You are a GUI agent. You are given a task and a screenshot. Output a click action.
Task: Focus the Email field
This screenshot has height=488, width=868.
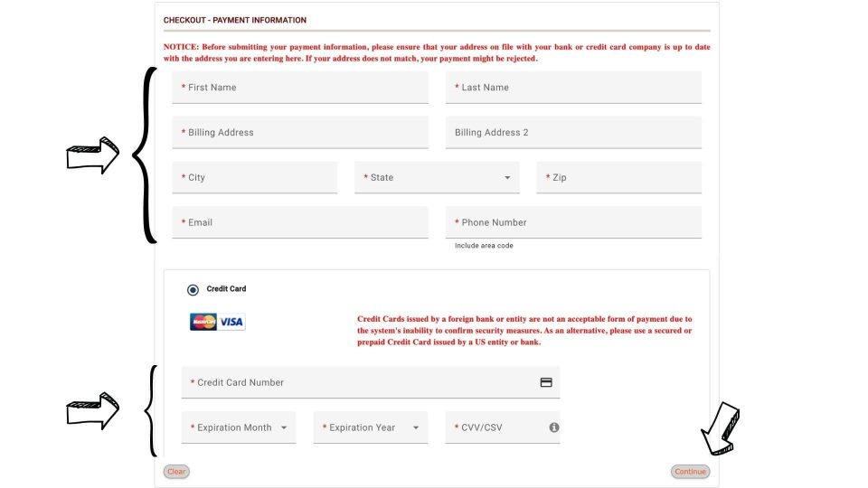(x=300, y=222)
